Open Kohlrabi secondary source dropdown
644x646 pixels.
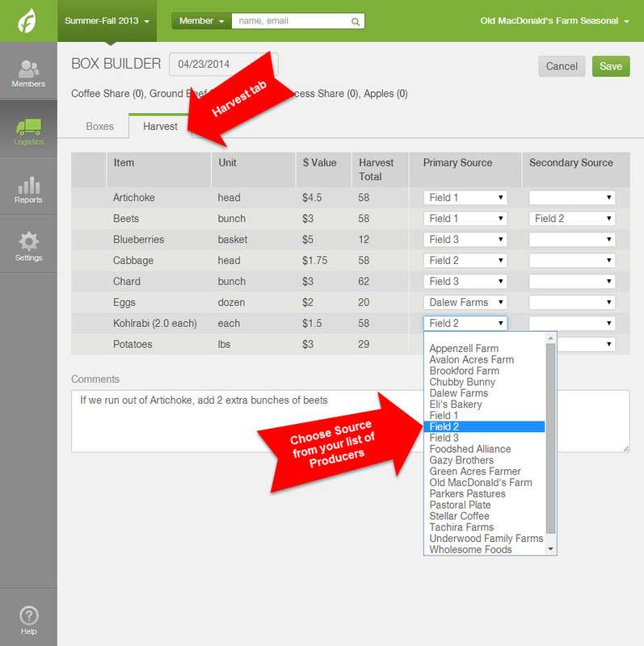coord(572,324)
